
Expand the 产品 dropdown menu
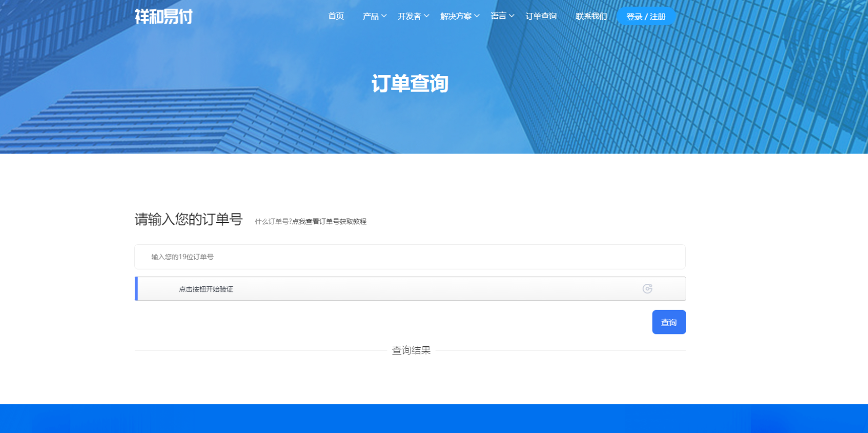point(375,16)
